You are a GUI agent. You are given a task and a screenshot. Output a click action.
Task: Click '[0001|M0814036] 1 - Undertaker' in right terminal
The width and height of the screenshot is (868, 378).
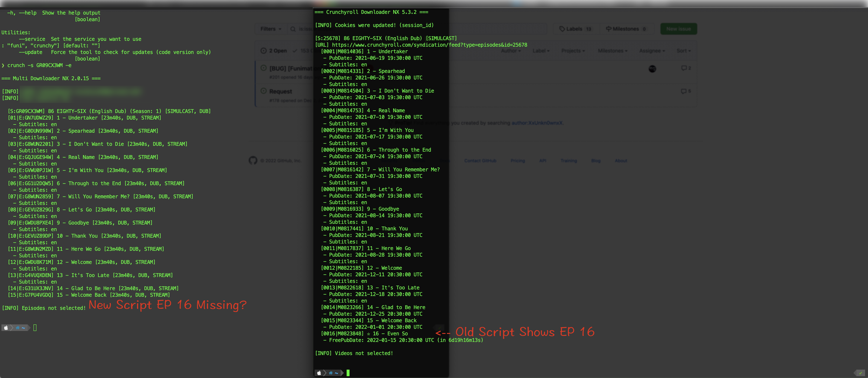coord(364,52)
